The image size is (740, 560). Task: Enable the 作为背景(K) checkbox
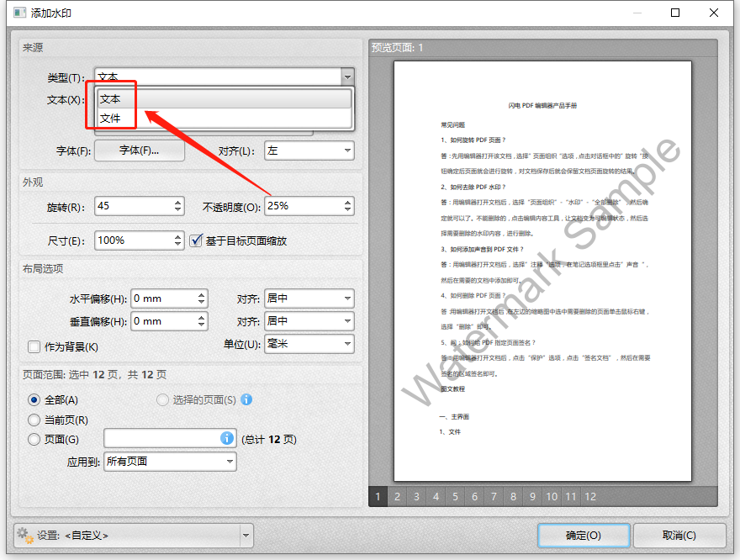[x=34, y=347]
